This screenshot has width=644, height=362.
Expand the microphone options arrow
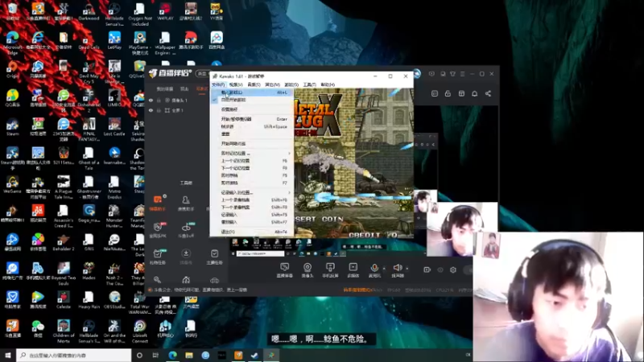(384, 269)
